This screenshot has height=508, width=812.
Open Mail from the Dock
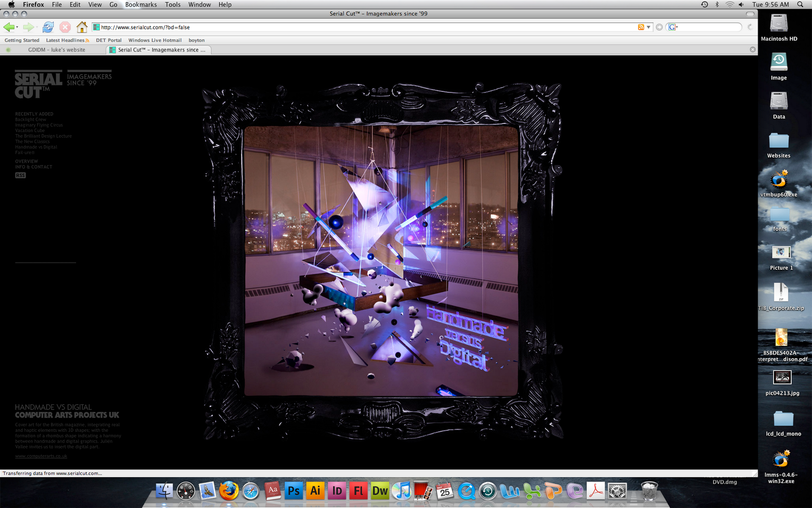(x=207, y=491)
